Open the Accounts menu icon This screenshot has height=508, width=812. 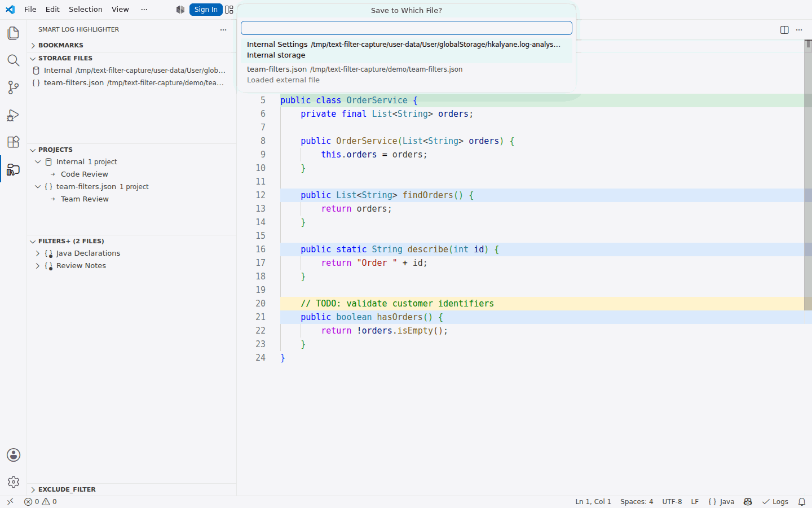click(14, 455)
